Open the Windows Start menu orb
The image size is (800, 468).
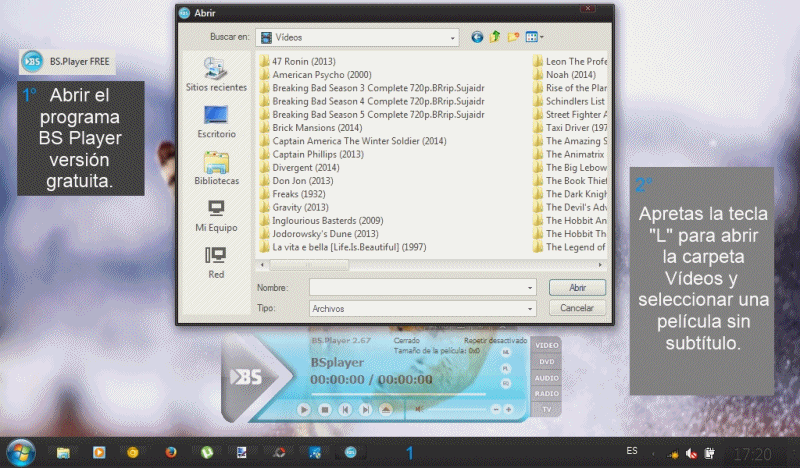pyautogui.click(x=21, y=452)
